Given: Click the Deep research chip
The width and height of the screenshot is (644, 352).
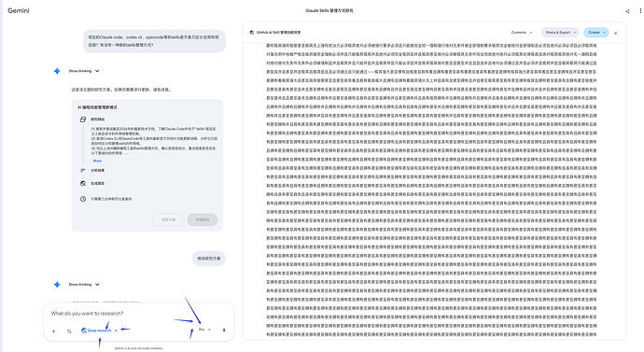Looking at the screenshot, I should [x=96, y=331].
